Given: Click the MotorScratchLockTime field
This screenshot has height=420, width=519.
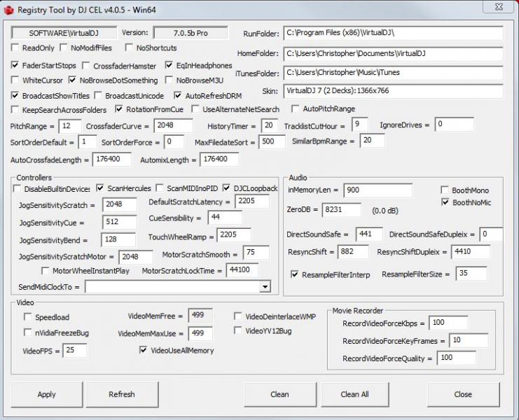Looking at the screenshot, I should coord(242,270).
